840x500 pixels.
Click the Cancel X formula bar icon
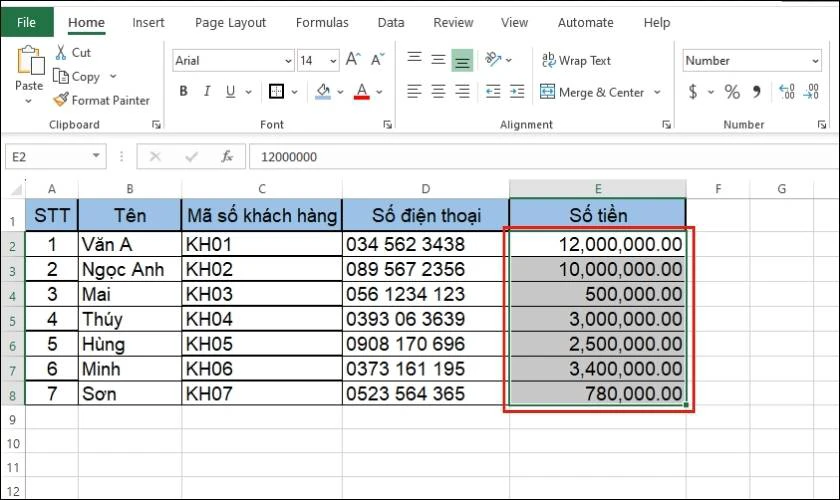pyautogui.click(x=155, y=156)
